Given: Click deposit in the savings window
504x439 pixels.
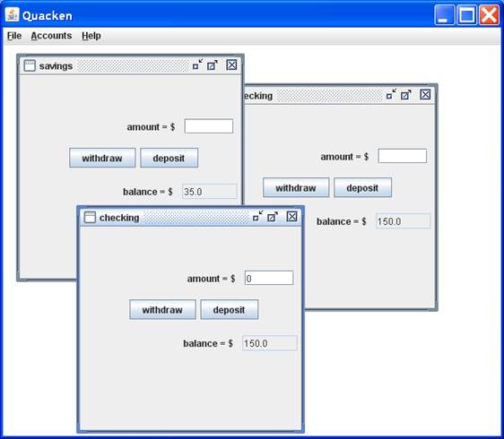Looking at the screenshot, I should (x=169, y=158).
